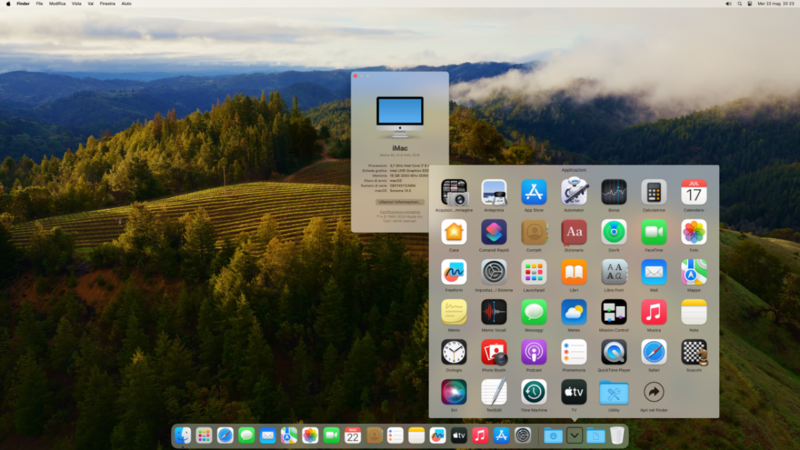Launch Memo Vocali from the stack
800x450 pixels.
click(x=494, y=312)
